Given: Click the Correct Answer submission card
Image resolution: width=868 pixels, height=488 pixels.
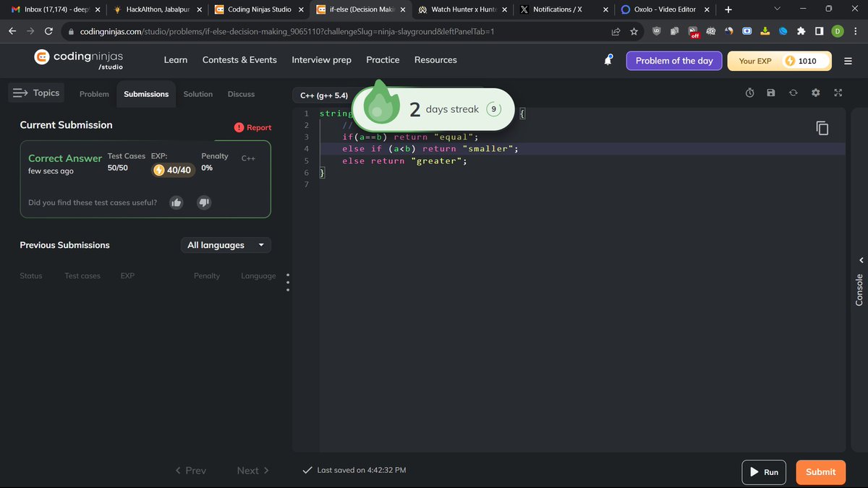Looking at the screenshot, I should [145, 179].
